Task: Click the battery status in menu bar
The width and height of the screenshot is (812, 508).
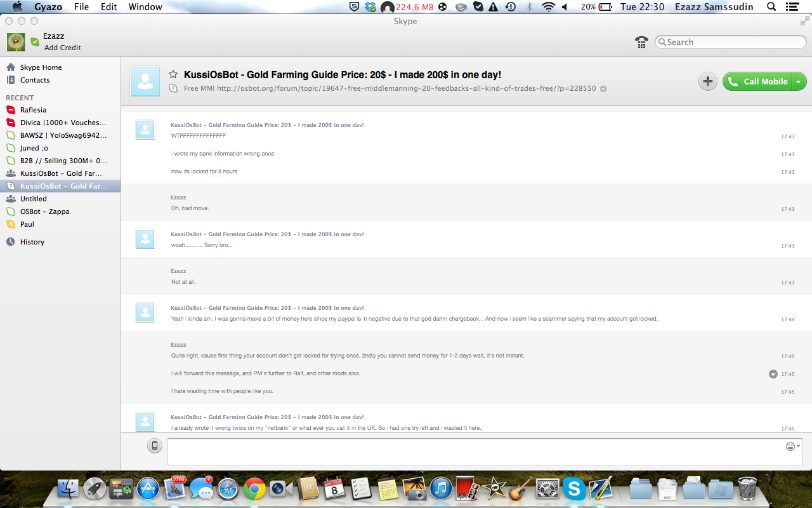Action: [596, 7]
